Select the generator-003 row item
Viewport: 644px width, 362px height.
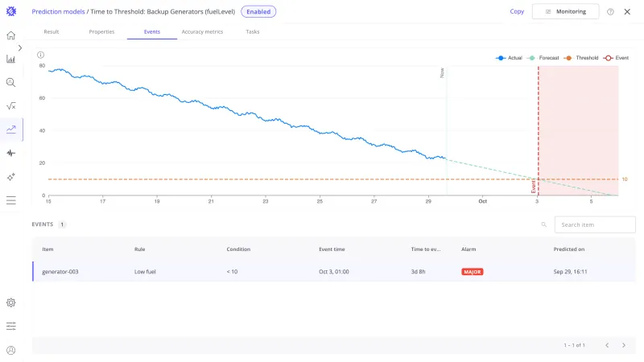[60, 272]
